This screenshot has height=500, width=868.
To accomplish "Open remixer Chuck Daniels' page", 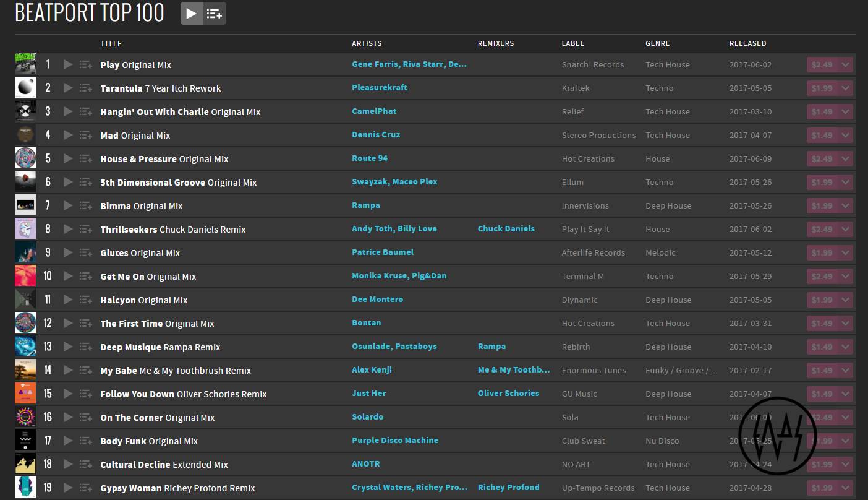I will (506, 229).
